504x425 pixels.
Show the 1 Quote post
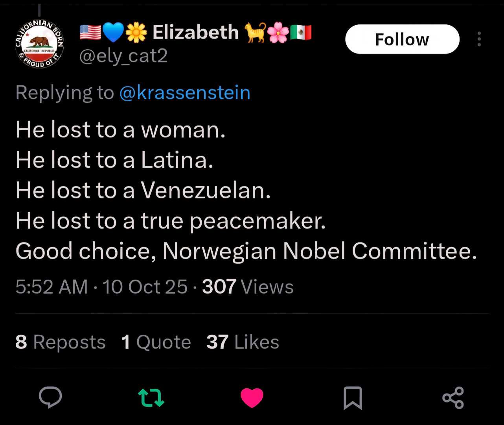[156, 342]
